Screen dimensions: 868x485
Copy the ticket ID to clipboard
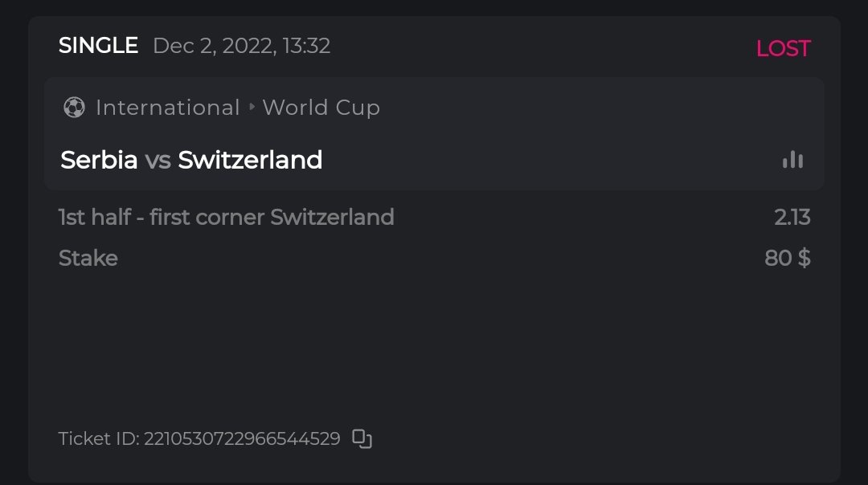pyautogui.click(x=362, y=438)
